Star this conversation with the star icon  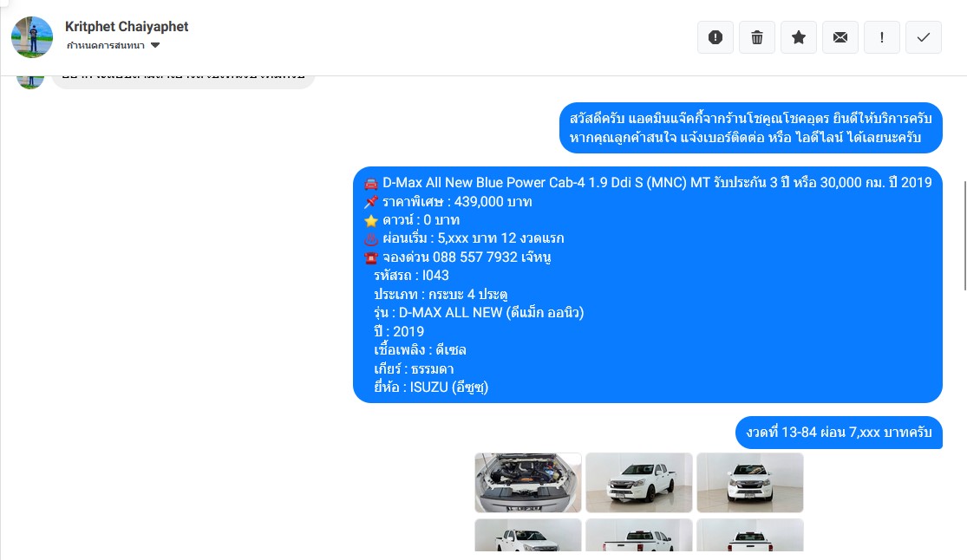(x=799, y=37)
